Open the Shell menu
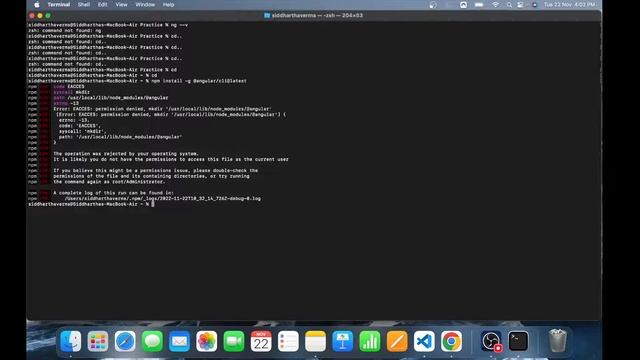The height and width of the screenshot is (360, 640). [84, 5]
